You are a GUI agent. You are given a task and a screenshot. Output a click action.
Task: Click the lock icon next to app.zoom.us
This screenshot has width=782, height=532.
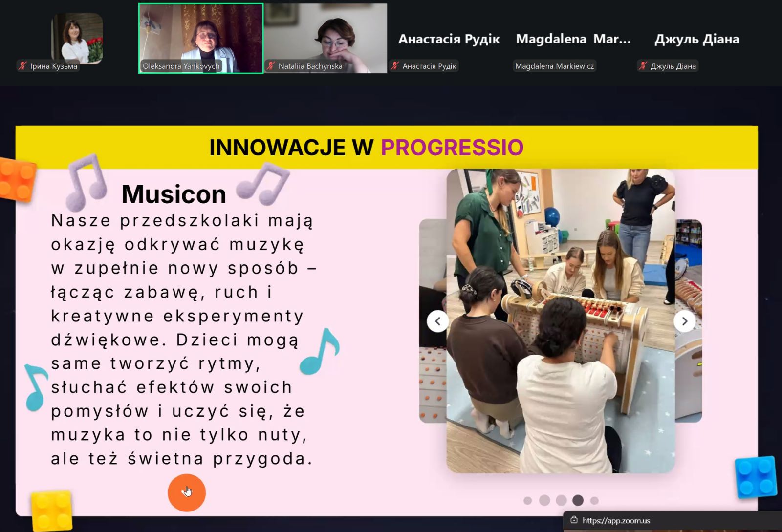[574, 520]
